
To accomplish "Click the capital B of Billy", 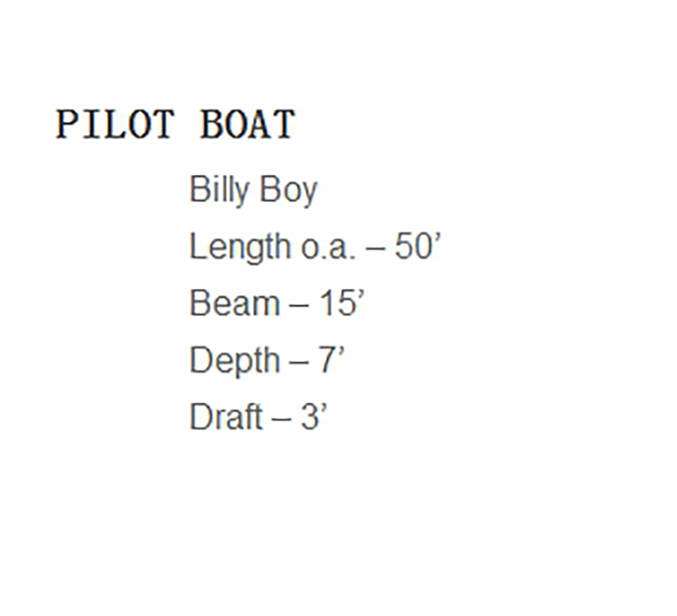I will [199, 190].
